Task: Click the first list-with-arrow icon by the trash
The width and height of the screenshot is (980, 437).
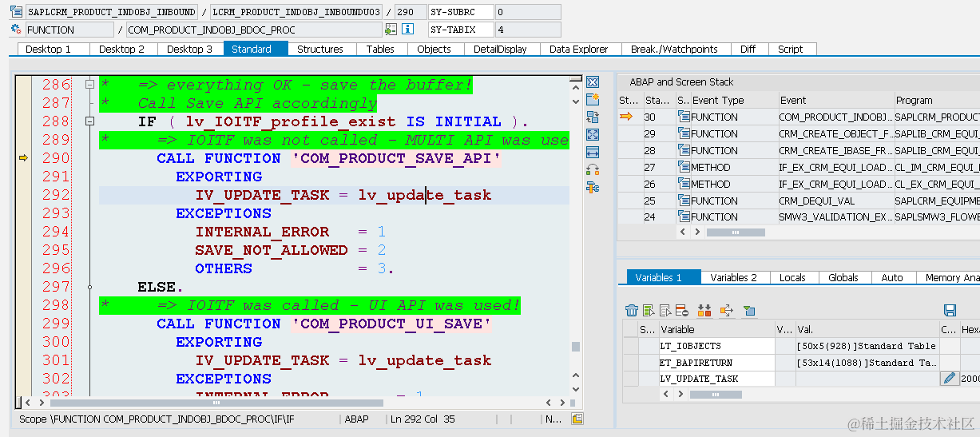Action: 649,311
